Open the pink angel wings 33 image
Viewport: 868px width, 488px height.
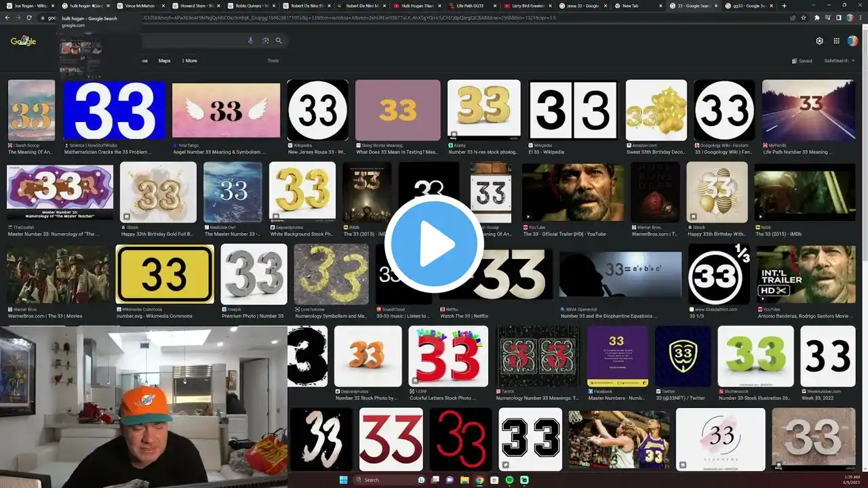226,110
